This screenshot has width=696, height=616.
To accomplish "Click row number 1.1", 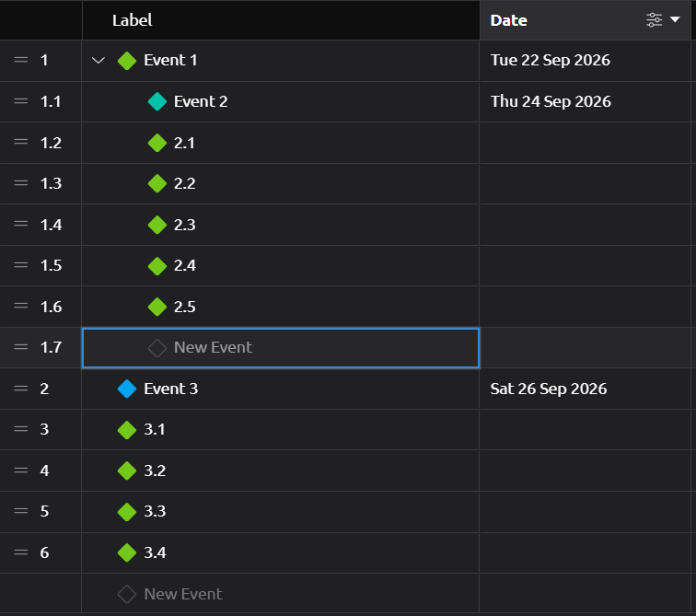I will tap(50, 101).
